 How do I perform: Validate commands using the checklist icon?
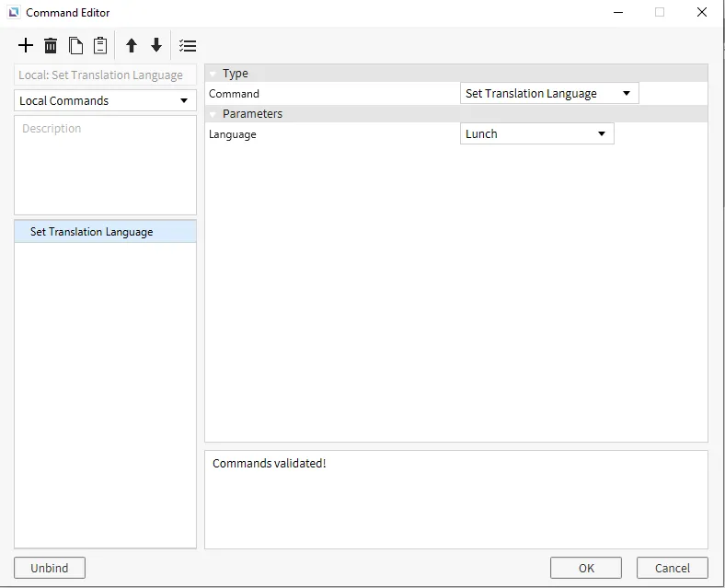[x=188, y=46]
